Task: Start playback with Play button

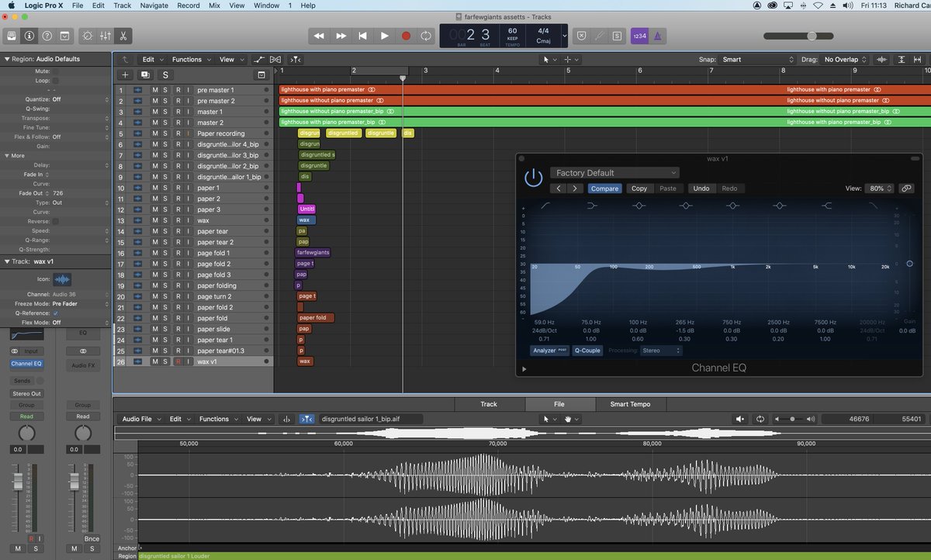Action: coord(384,36)
